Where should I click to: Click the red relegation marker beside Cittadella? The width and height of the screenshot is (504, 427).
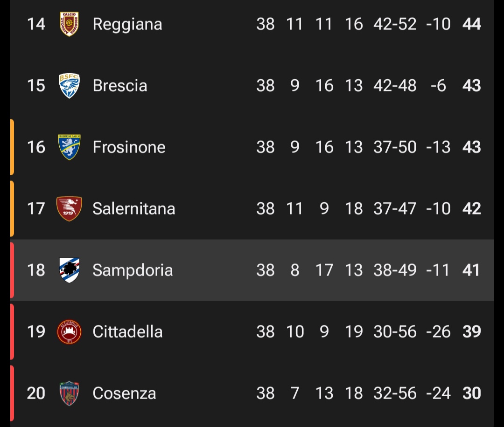point(12,331)
